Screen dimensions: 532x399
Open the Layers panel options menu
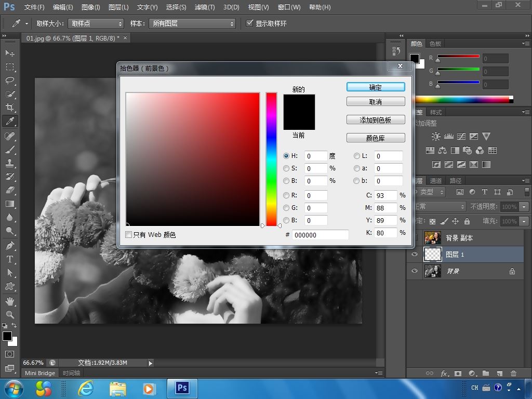[526, 180]
